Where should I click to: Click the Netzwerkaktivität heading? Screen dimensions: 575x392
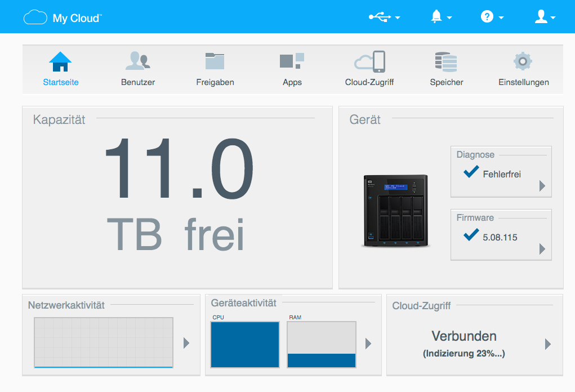[66, 305]
